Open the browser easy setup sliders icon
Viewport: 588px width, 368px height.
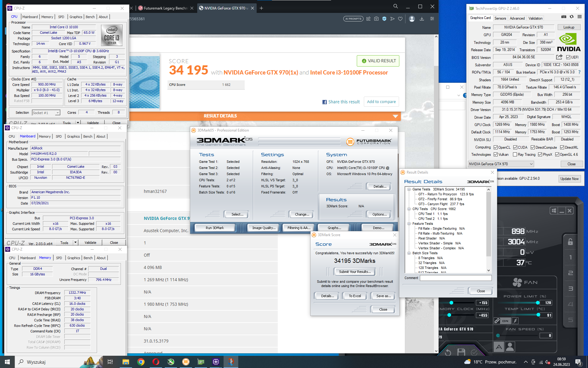tap(432, 19)
